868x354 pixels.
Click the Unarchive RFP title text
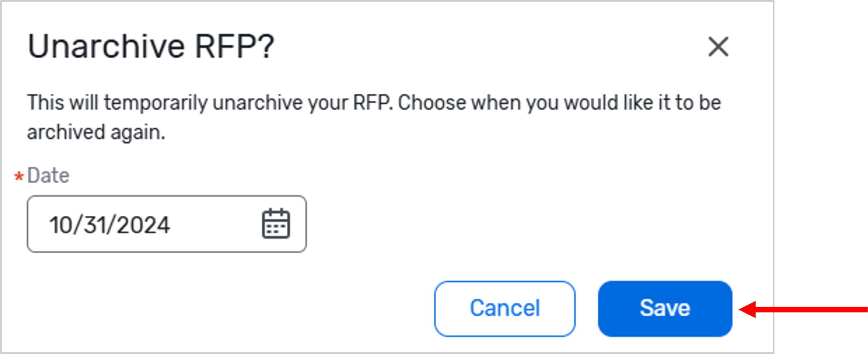[x=151, y=46]
